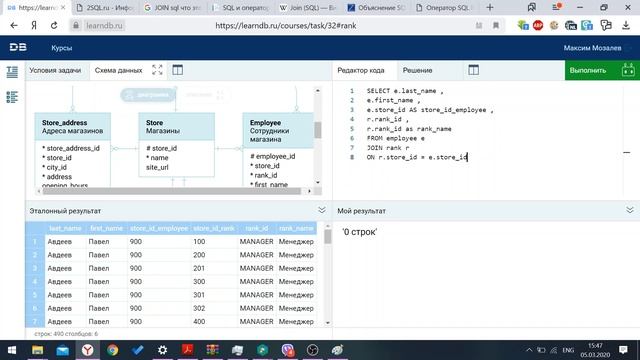Screen dimensions: 640x360
Task: Show hidden system tray icons
Action: [529, 350]
